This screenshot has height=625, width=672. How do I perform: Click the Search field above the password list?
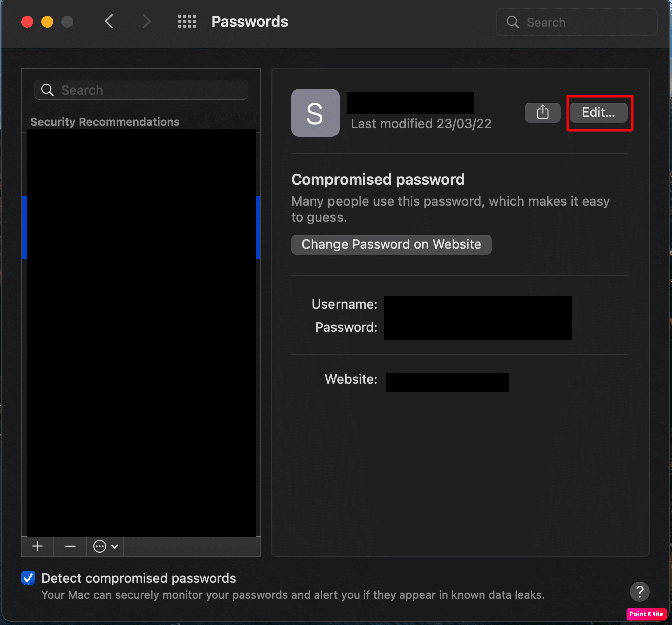141,90
